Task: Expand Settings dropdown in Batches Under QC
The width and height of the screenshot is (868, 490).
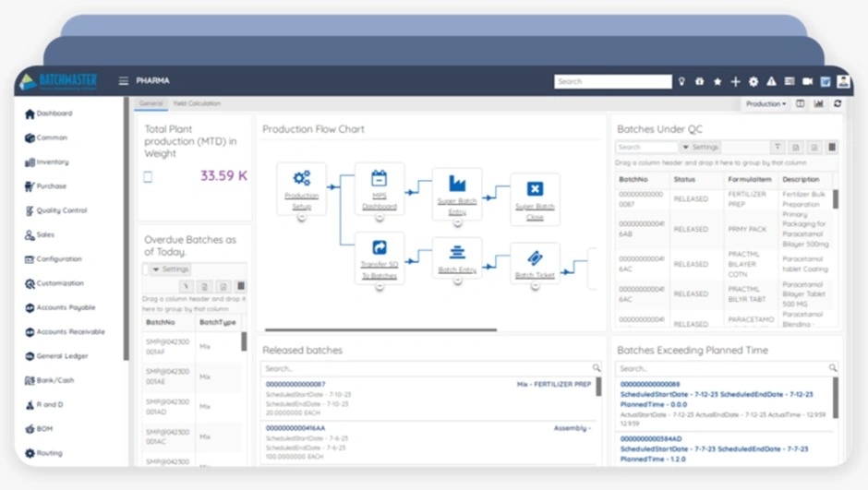Action: pos(700,147)
